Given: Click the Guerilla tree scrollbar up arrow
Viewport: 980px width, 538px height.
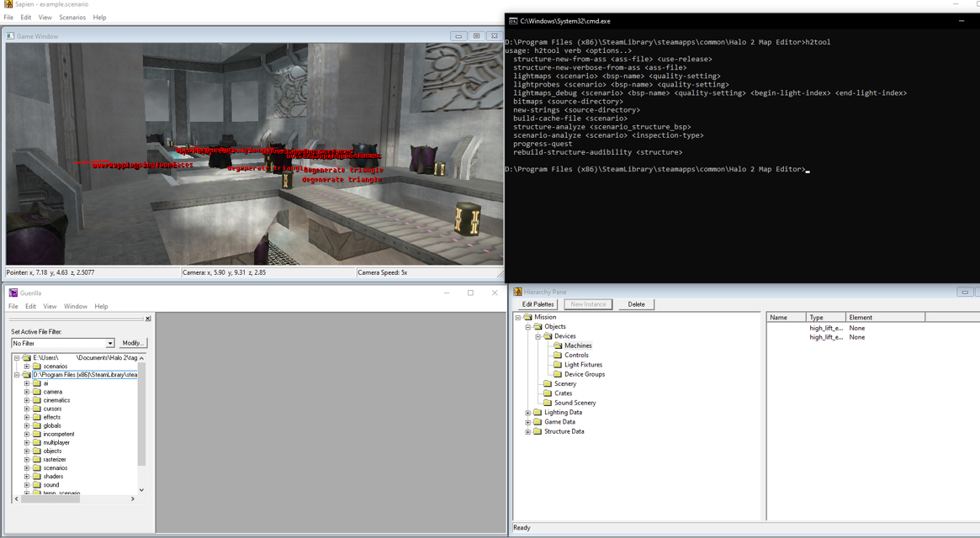Looking at the screenshot, I should [141, 358].
